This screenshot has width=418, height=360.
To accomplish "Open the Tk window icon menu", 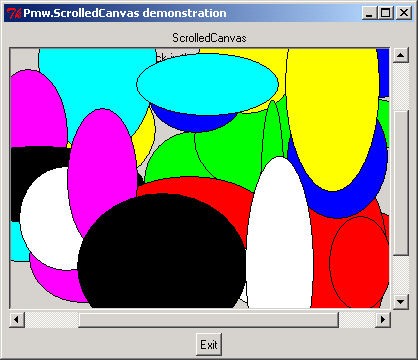I will point(14,13).
